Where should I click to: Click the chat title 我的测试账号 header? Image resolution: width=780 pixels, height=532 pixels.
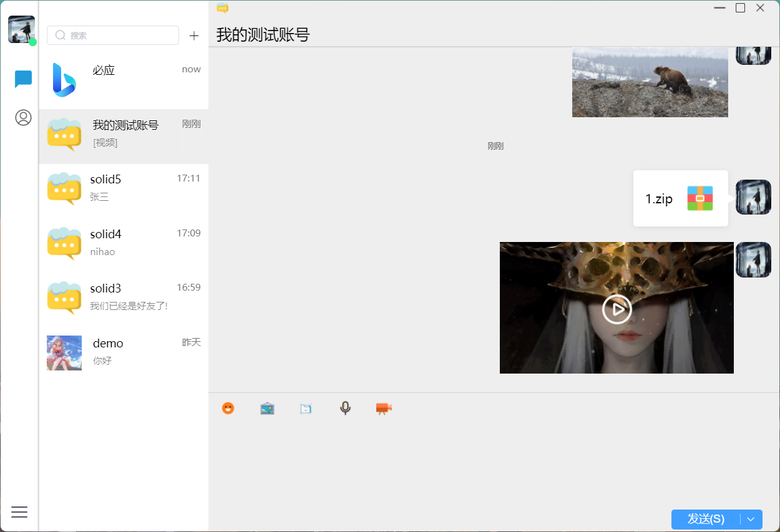point(263,35)
